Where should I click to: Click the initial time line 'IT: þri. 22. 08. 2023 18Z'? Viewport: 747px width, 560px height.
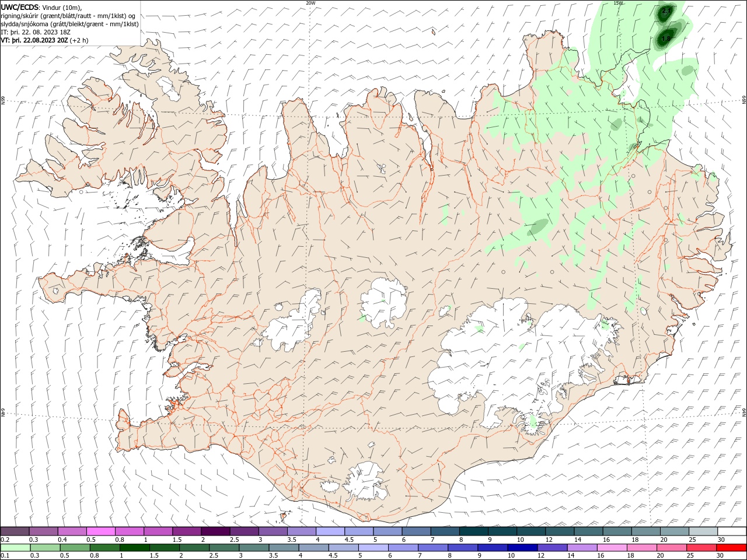tap(36, 32)
